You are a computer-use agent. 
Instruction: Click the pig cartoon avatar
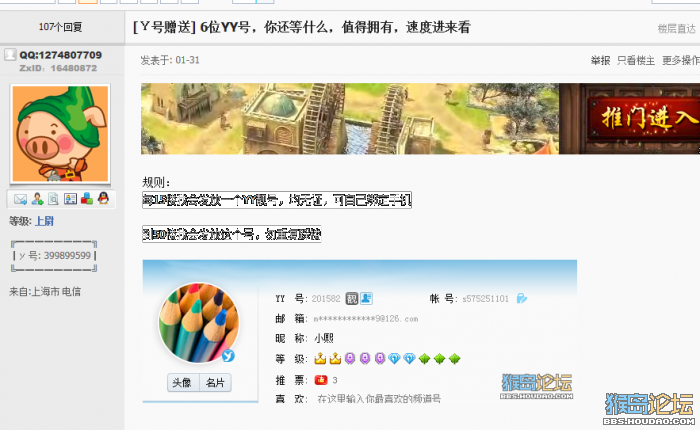click(x=60, y=134)
